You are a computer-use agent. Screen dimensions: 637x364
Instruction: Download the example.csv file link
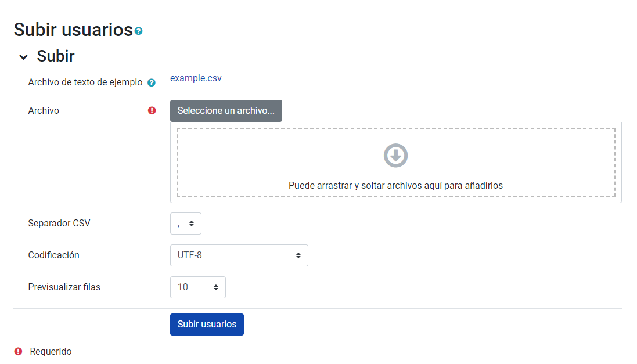(196, 78)
